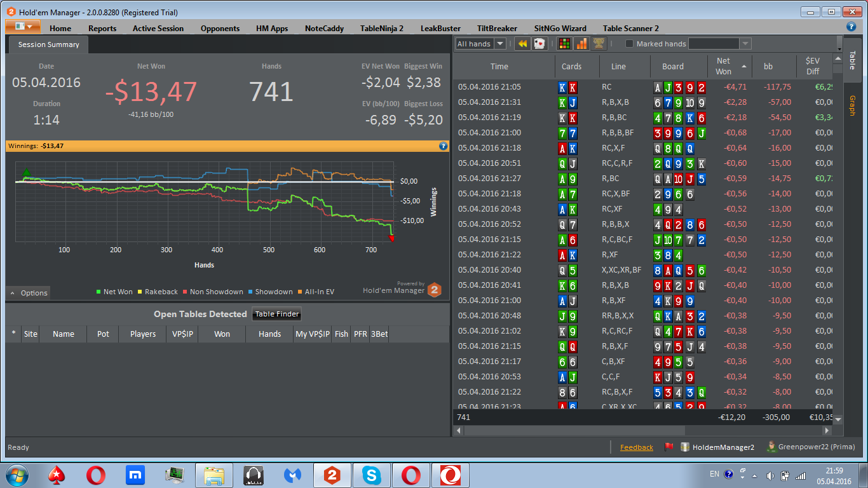Screen dimensions: 868x488
Task: Select the Session Summary tab
Action: (x=48, y=44)
